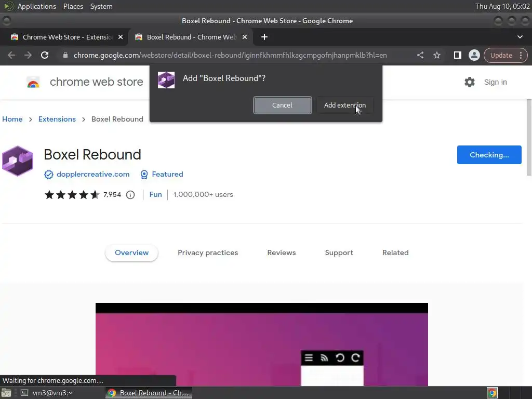Click the show desktop icon in taskbar
This screenshot has height=399, width=532.
[x=6, y=393]
